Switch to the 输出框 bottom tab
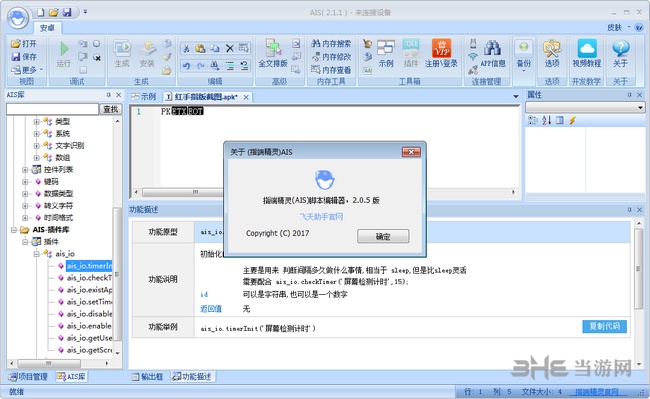This screenshot has height=399, width=650. click(147, 377)
